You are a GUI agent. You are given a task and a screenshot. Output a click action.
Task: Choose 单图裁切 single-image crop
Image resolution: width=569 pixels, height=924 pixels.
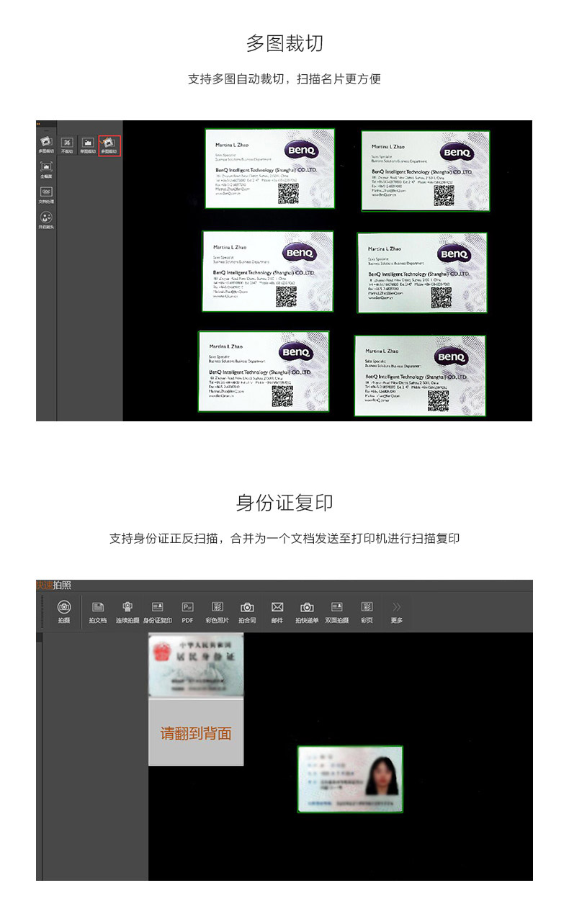pos(88,145)
